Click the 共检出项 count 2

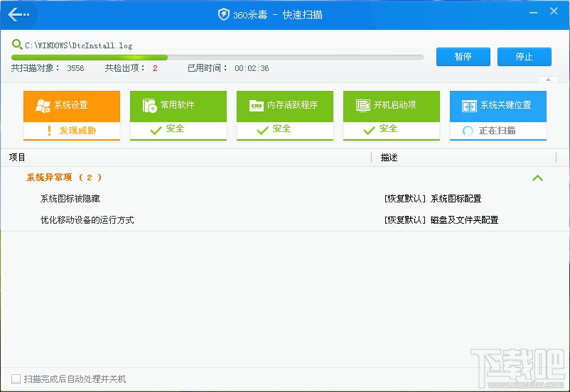click(x=155, y=68)
